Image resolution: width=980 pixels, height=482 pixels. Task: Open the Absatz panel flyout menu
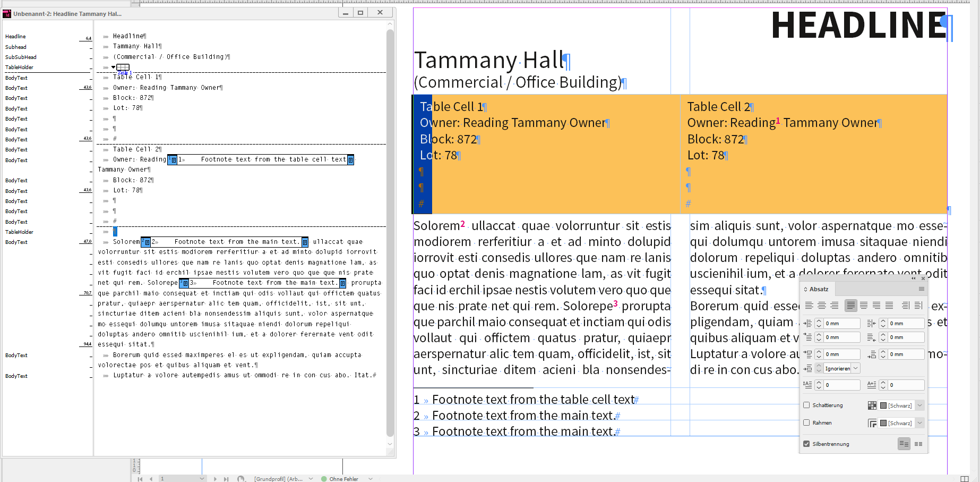pyautogui.click(x=921, y=289)
